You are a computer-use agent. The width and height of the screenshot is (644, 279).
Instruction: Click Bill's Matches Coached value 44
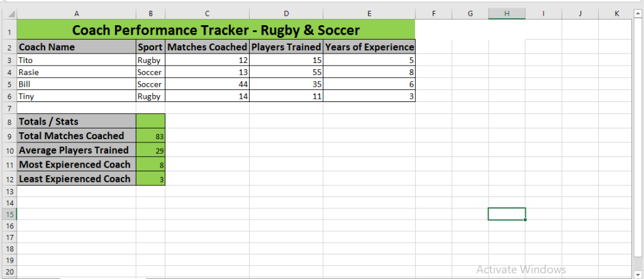click(207, 84)
